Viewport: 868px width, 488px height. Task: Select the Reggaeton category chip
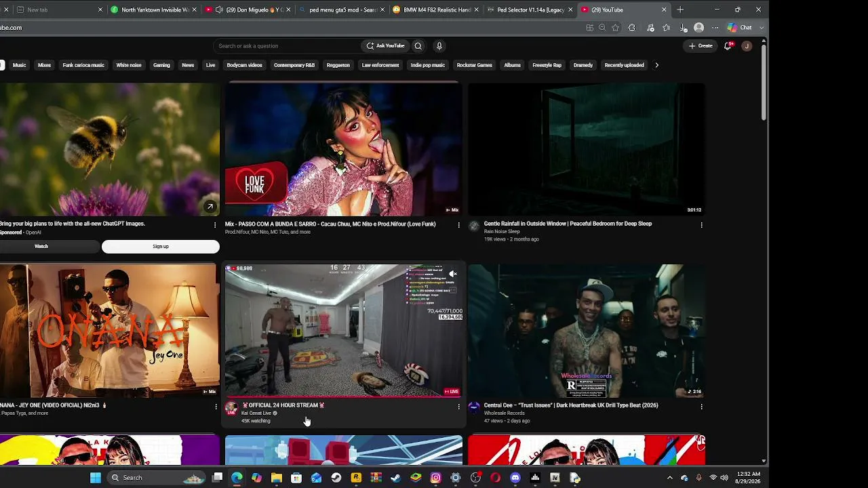[338, 65]
